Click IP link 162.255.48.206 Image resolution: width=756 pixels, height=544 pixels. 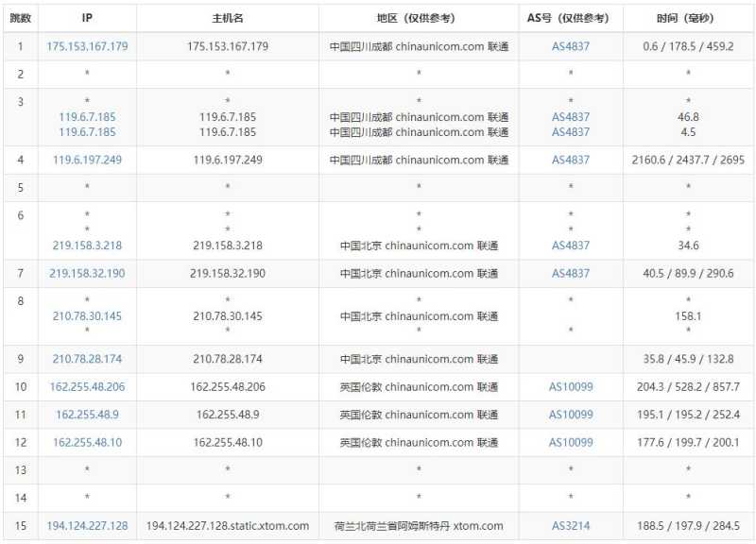[x=85, y=386]
